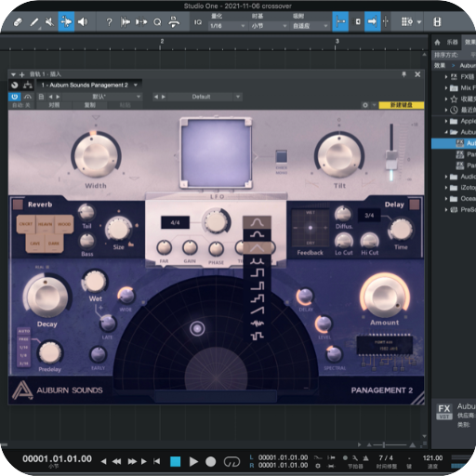Enable the Delay section toggle square

[415, 205]
